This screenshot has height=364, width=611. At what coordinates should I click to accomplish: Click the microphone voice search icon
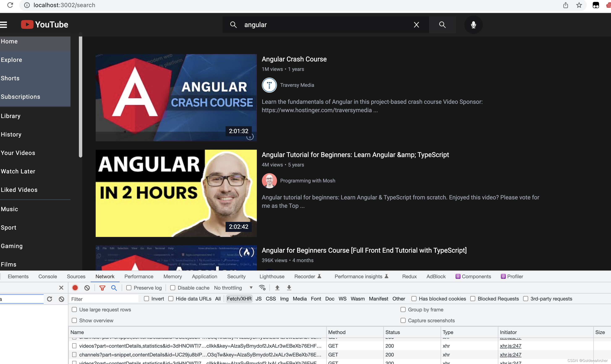(x=473, y=25)
